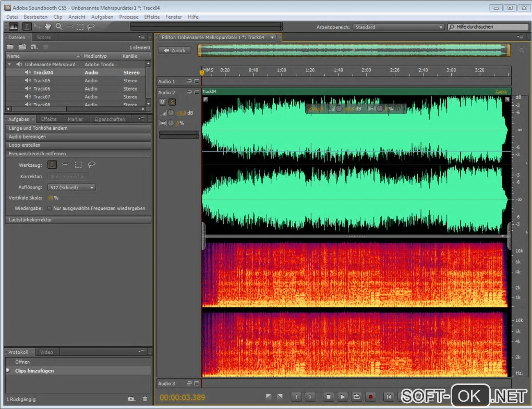Viewport: 532px width, 409px height.
Task: Toggle Solo on Audio 2 track
Action: click(x=172, y=102)
